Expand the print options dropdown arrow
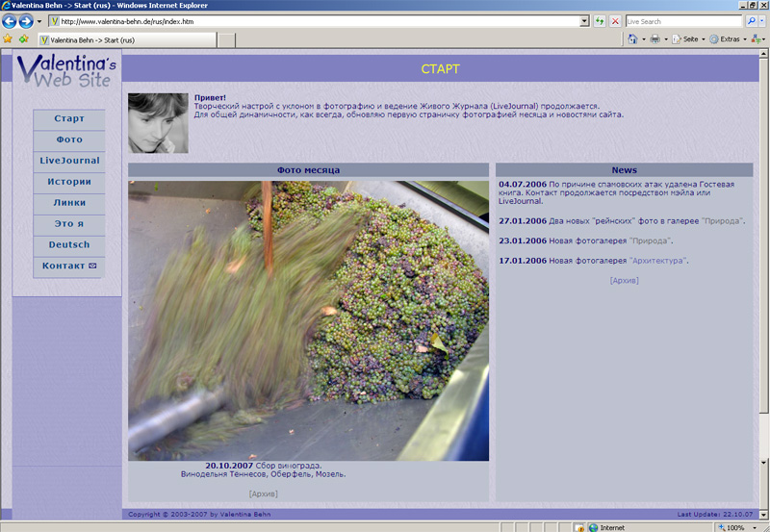 click(x=666, y=39)
